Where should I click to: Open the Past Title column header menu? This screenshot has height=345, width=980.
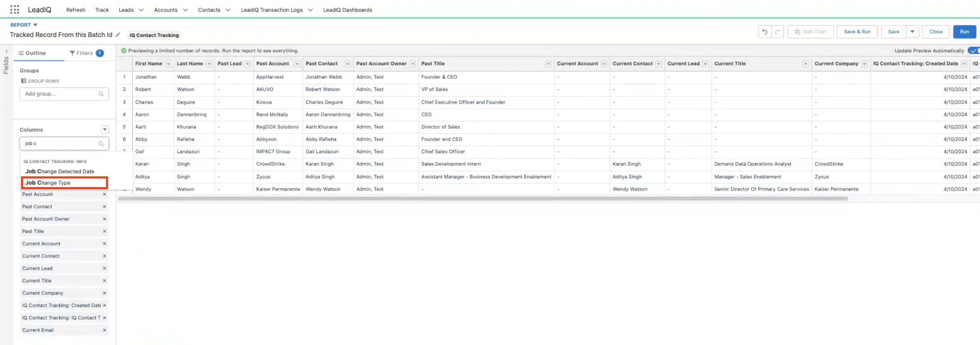point(548,64)
